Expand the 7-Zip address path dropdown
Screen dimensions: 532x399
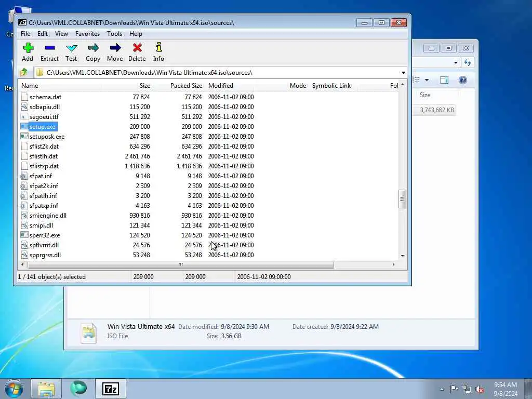point(403,73)
